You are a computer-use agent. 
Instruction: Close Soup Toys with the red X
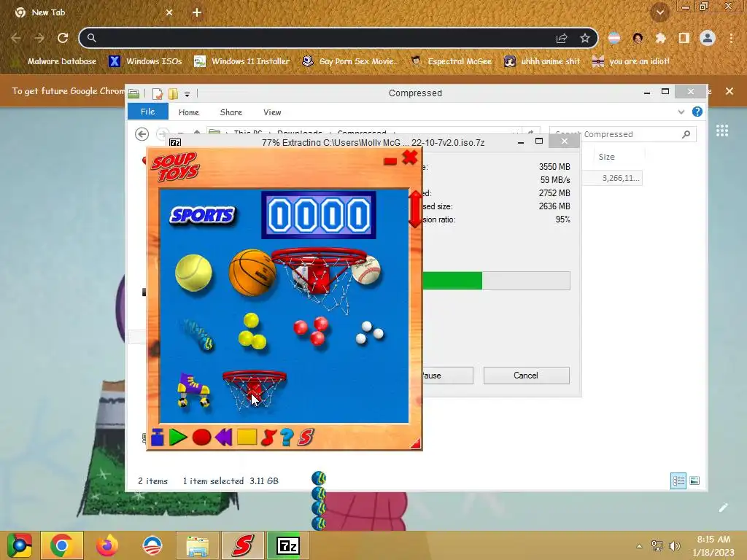coord(410,157)
